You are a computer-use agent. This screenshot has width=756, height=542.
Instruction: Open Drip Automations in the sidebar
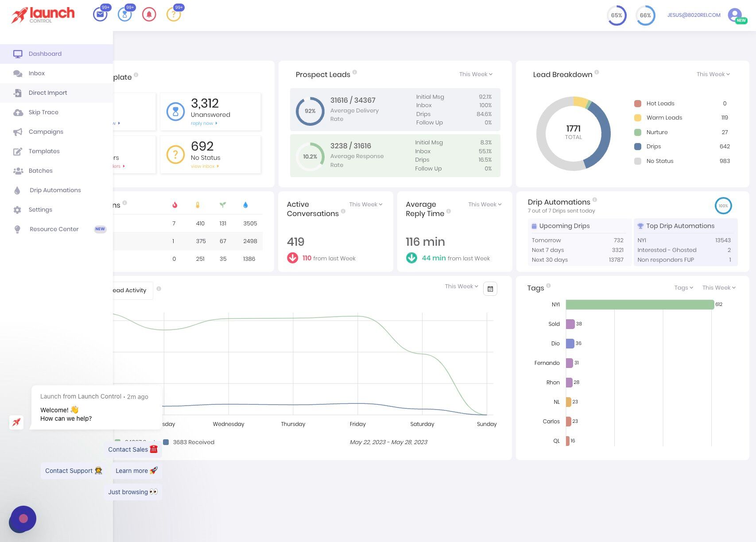[x=55, y=190]
